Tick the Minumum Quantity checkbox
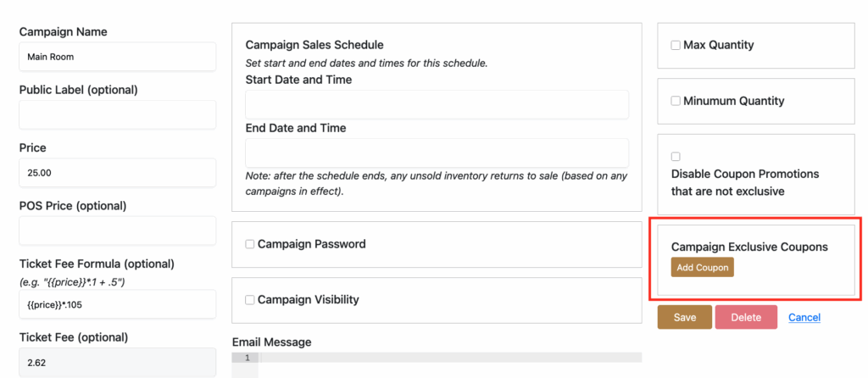Viewport: 868px width, 378px height. point(676,101)
